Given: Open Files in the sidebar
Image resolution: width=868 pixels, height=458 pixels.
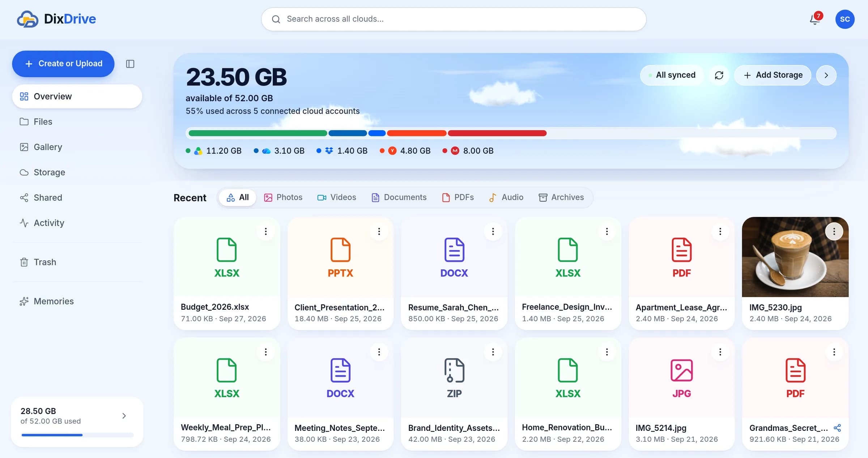Looking at the screenshot, I should point(77,122).
